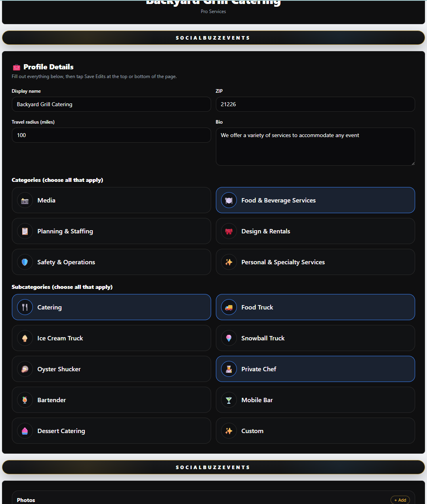Viewport: 427px width, 504px height.
Task: Click the toolbox icon beside Profile Details
Action: (16, 67)
